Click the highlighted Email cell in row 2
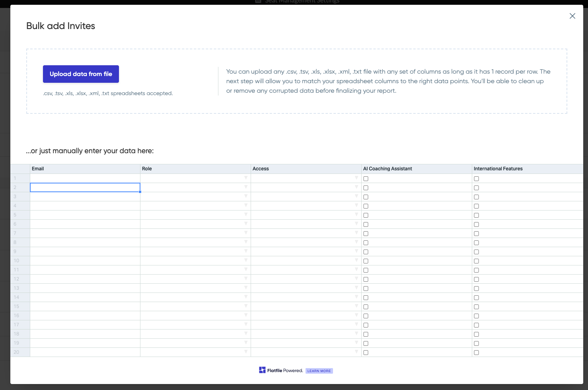588x390 pixels. (x=85, y=187)
